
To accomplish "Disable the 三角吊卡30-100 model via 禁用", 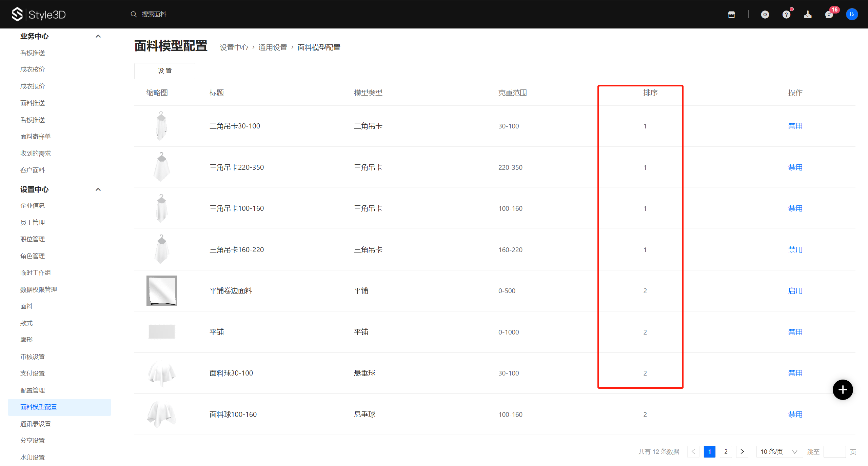I will click(795, 126).
